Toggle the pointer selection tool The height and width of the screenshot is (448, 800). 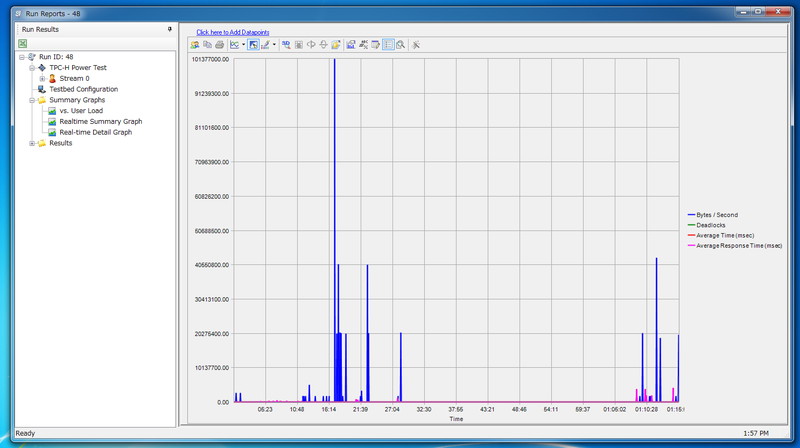click(x=254, y=45)
